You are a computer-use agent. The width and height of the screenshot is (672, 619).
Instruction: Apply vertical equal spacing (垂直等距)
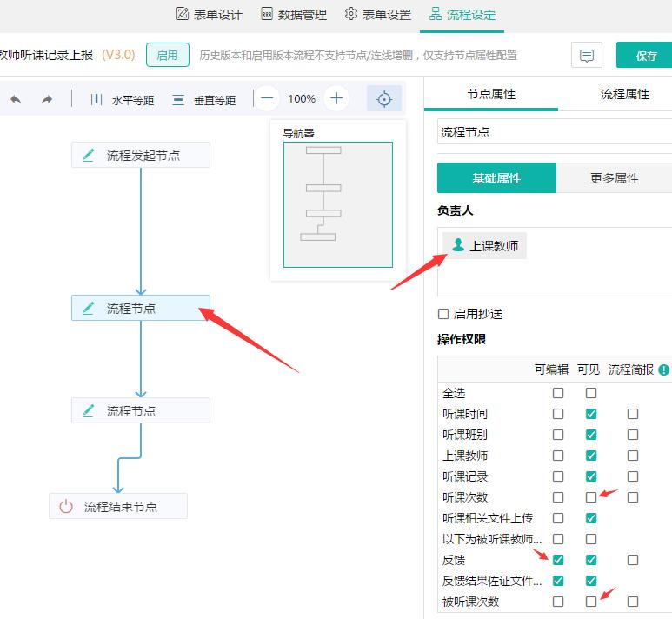point(204,100)
